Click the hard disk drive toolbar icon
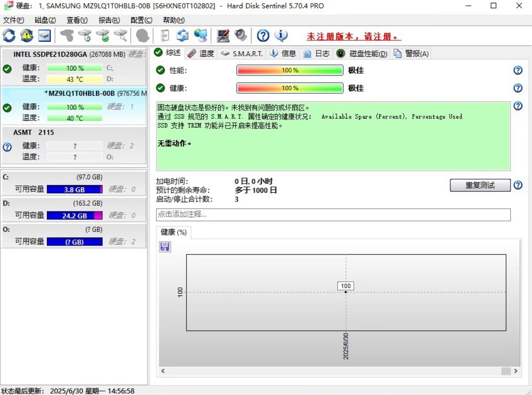The image size is (532, 395). (44, 35)
